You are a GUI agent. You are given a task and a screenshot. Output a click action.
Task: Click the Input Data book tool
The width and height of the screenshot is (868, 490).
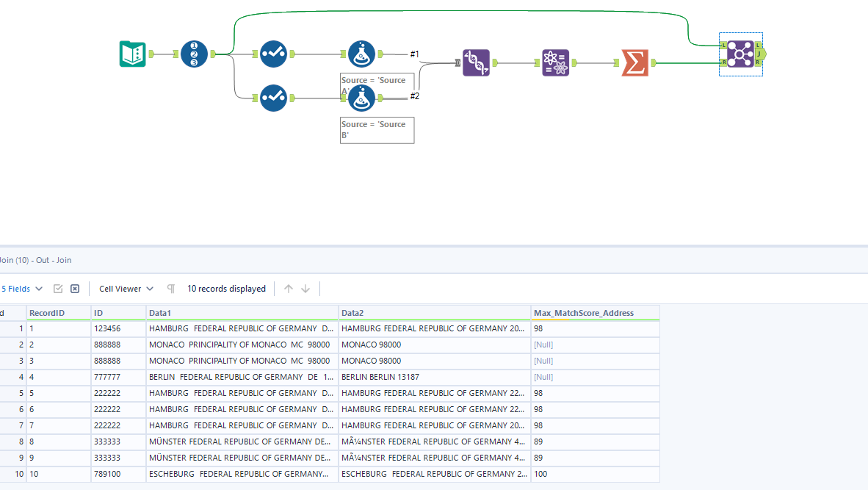132,54
